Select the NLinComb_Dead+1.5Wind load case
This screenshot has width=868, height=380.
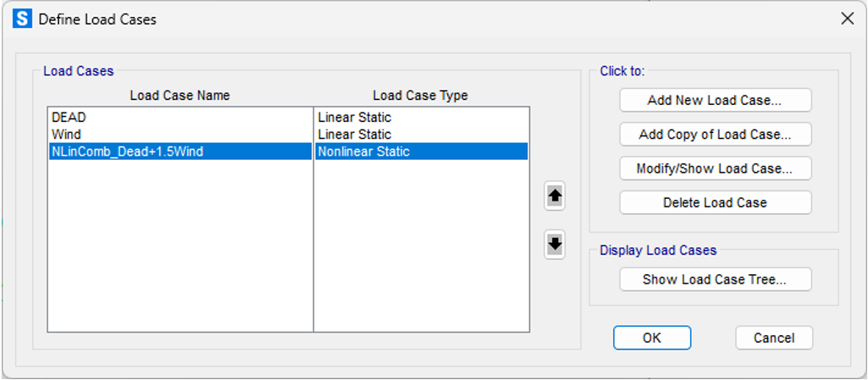127,151
